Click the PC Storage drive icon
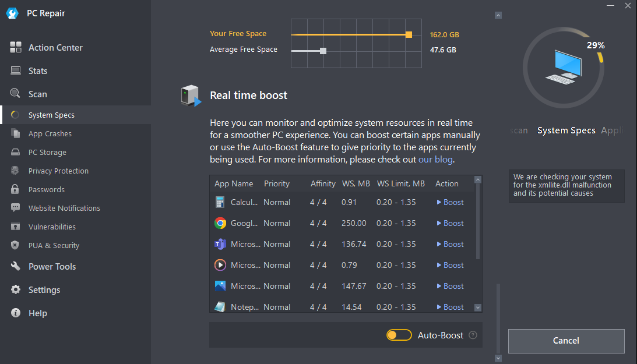 tap(15, 152)
